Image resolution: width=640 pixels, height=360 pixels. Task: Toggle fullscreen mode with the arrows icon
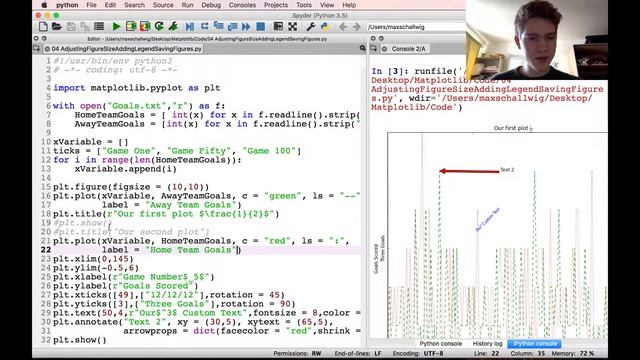[x=292, y=27]
